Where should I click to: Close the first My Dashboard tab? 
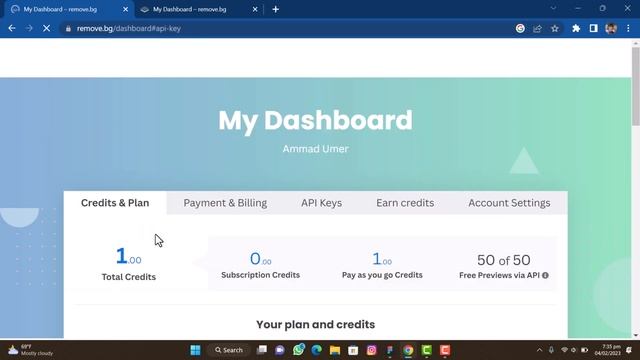pyautogui.click(x=125, y=9)
